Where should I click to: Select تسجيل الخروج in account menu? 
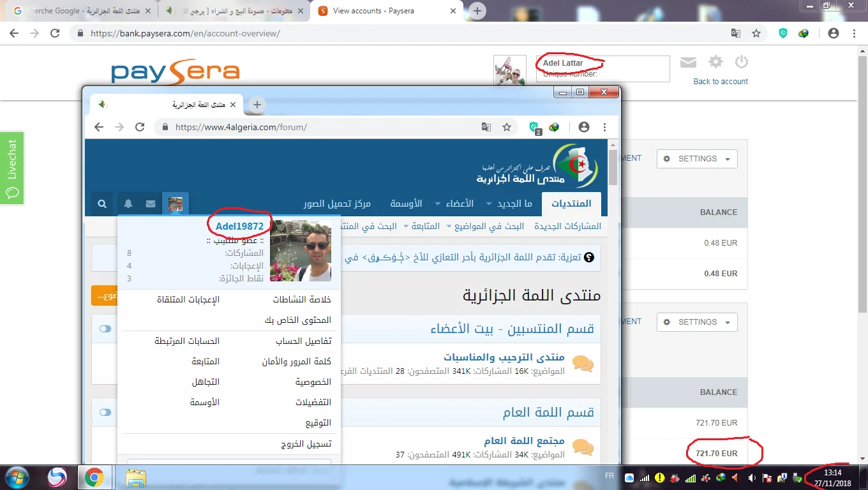click(306, 444)
